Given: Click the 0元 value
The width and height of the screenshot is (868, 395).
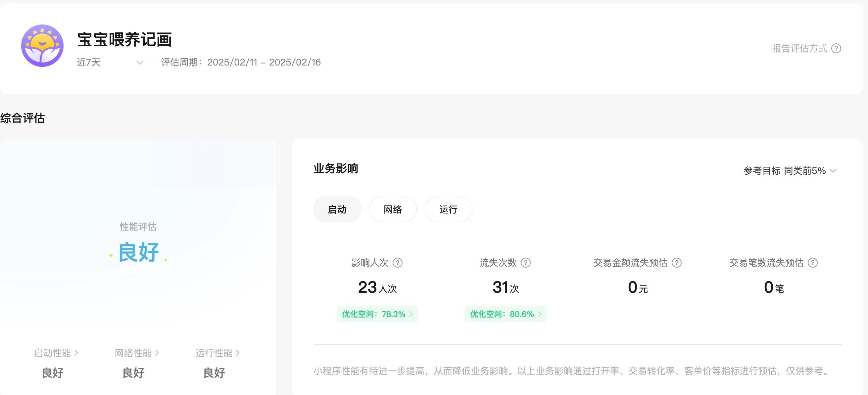Looking at the screenshot, I should click(x=638, y=287).
